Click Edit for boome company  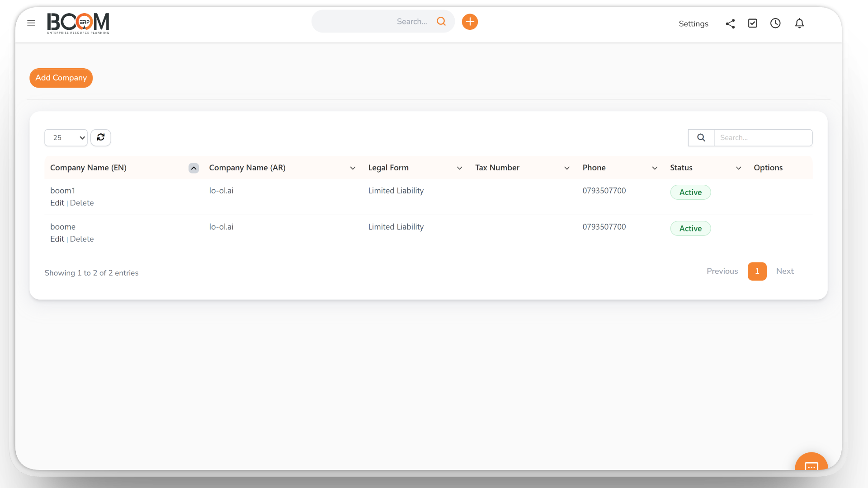point(57,239)
